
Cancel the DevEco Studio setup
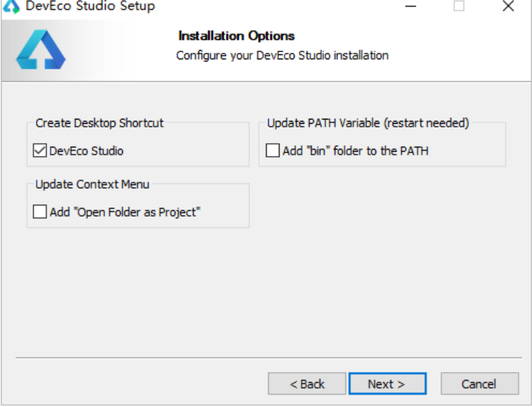pos(480,384)
